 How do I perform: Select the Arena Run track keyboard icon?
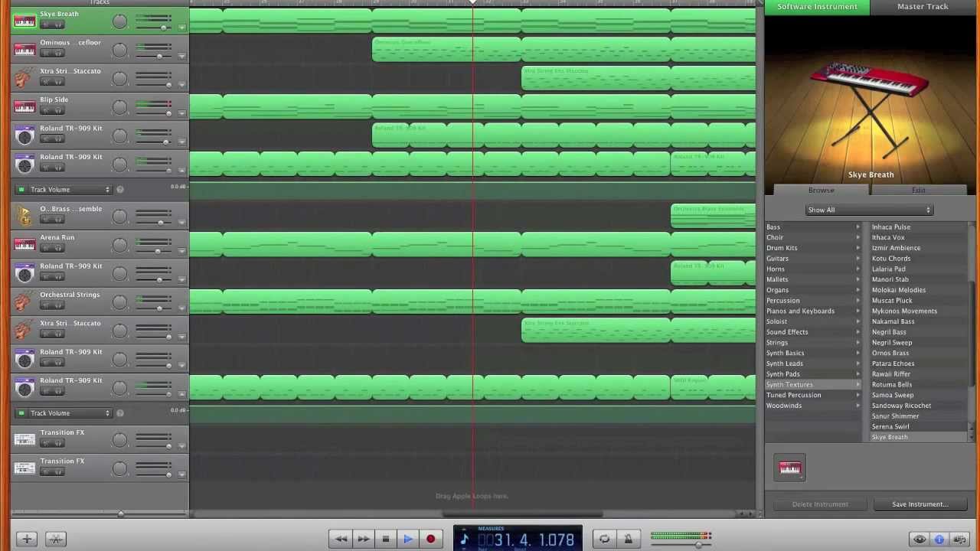pos(24,245)
